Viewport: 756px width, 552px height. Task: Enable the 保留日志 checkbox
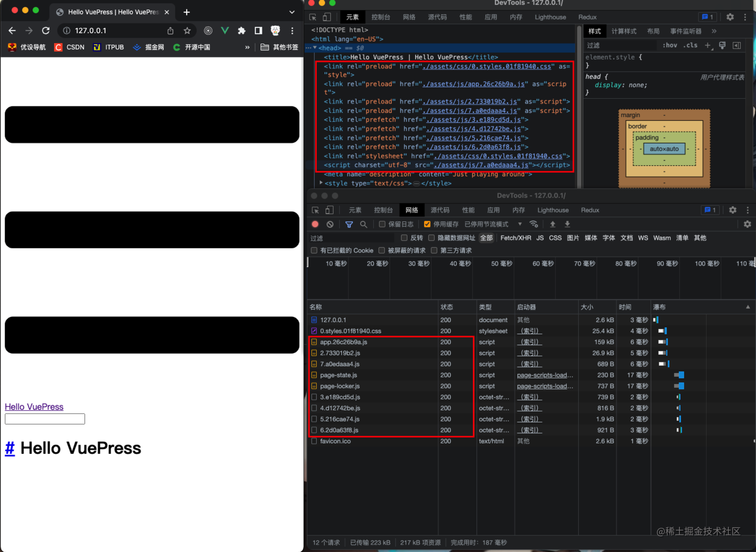(382, 224)
